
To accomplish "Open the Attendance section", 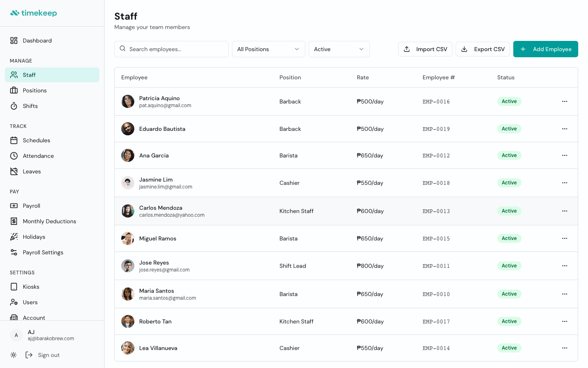I will (38, 156).
